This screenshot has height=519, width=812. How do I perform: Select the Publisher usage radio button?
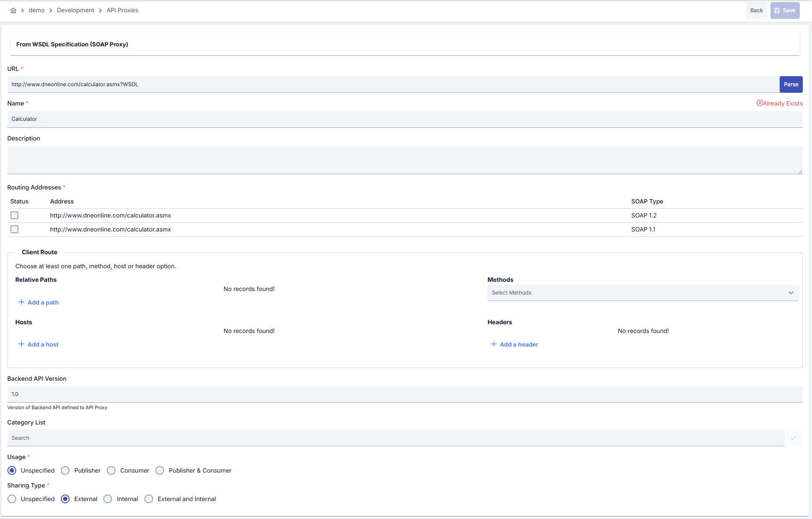65,470
